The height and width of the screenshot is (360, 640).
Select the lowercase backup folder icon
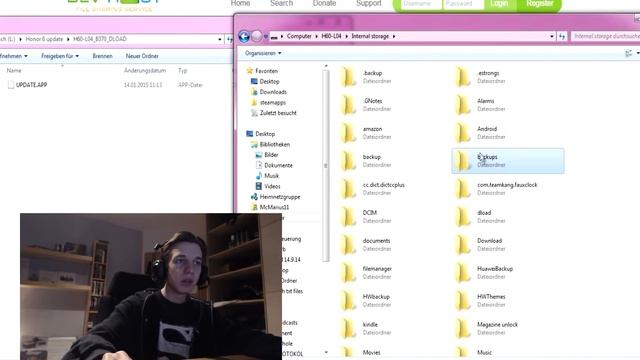[x=349, y=160]
